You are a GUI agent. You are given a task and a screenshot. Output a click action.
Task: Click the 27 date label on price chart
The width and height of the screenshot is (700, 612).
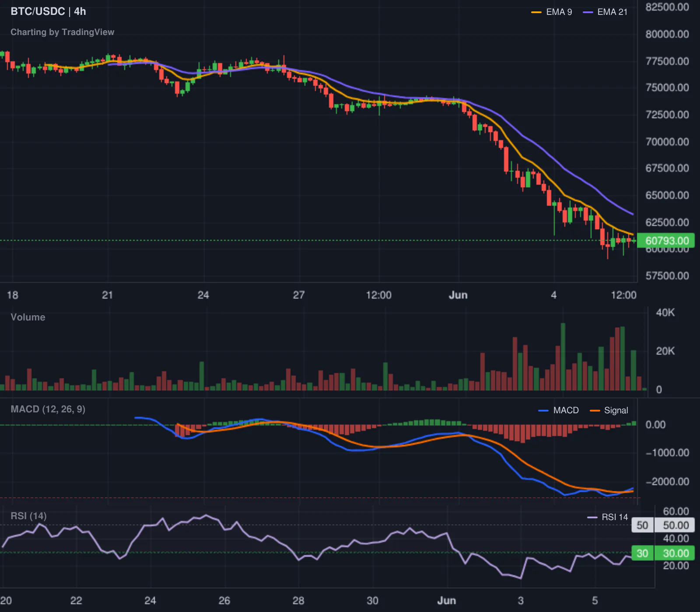point(299,295)
